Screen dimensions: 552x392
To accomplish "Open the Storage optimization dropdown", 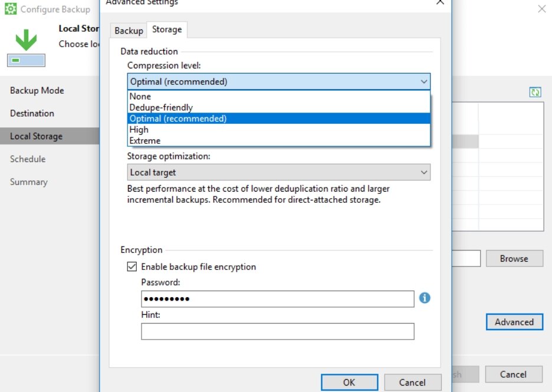I will click(x=279, y=172).
